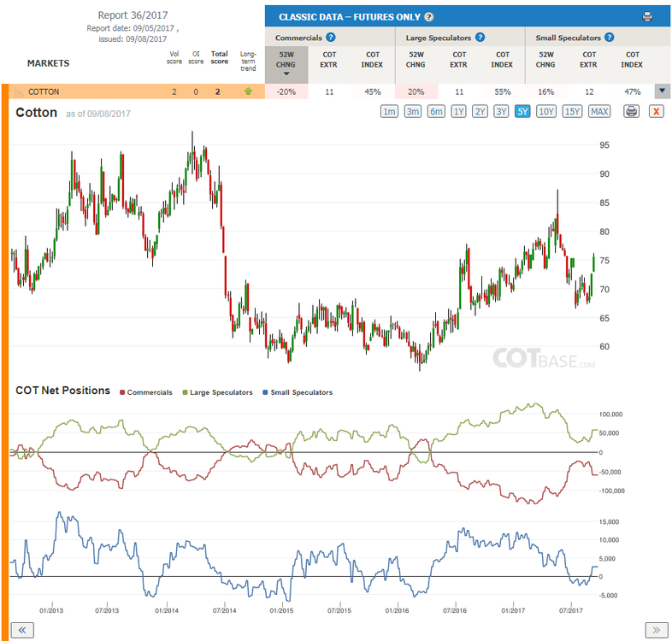Sort by Small Speculators 52W CHNG column
Image resolution: width=672 pixels, height=641 pixels.
545,60
